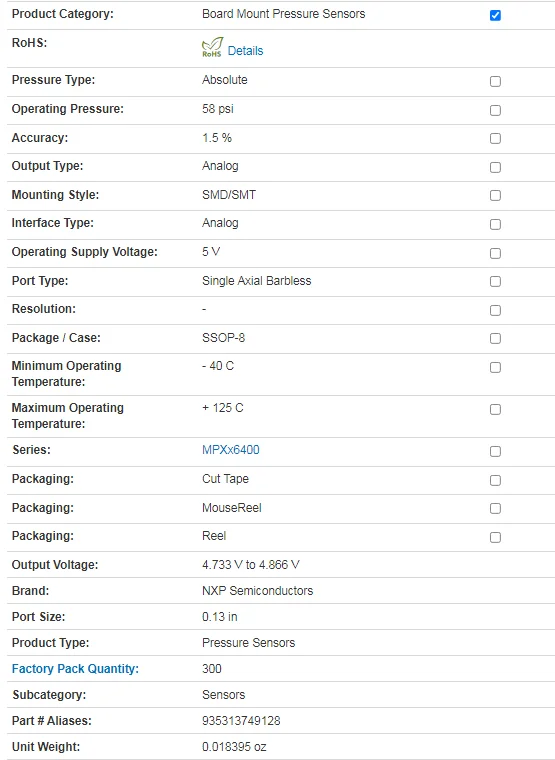Check the Maximum Operating Temperature +125 C checkbox
Image resolution: width=555 pixels, height=760 pixels.
(x=495, y=410)
